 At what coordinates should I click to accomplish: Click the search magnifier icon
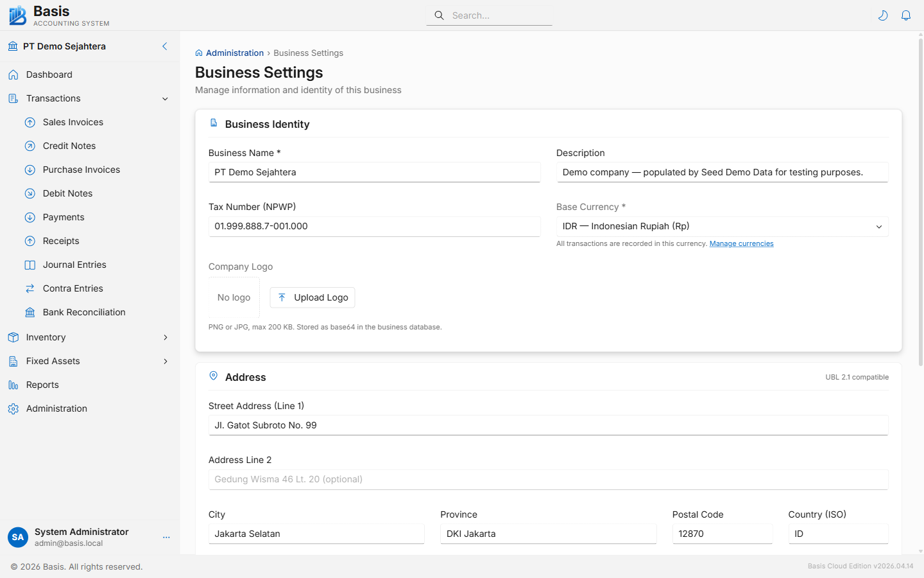(x=439, y=15)
